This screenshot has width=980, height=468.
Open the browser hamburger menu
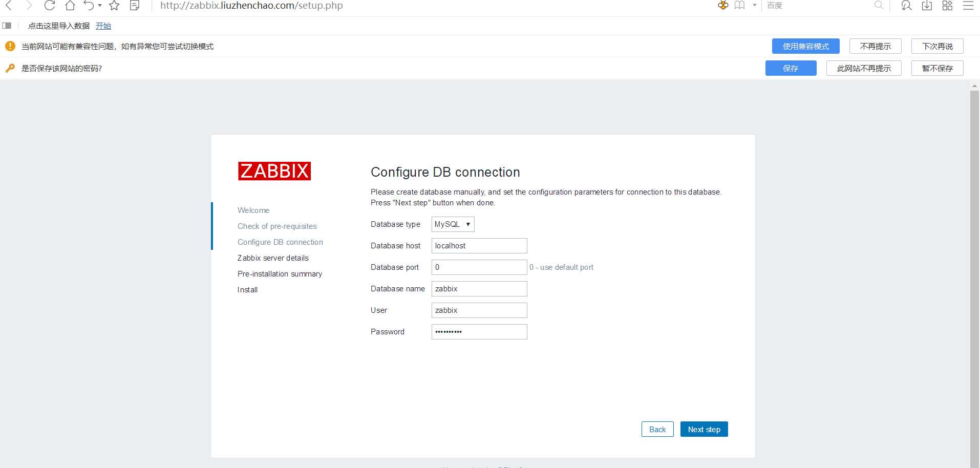[968, 6]
